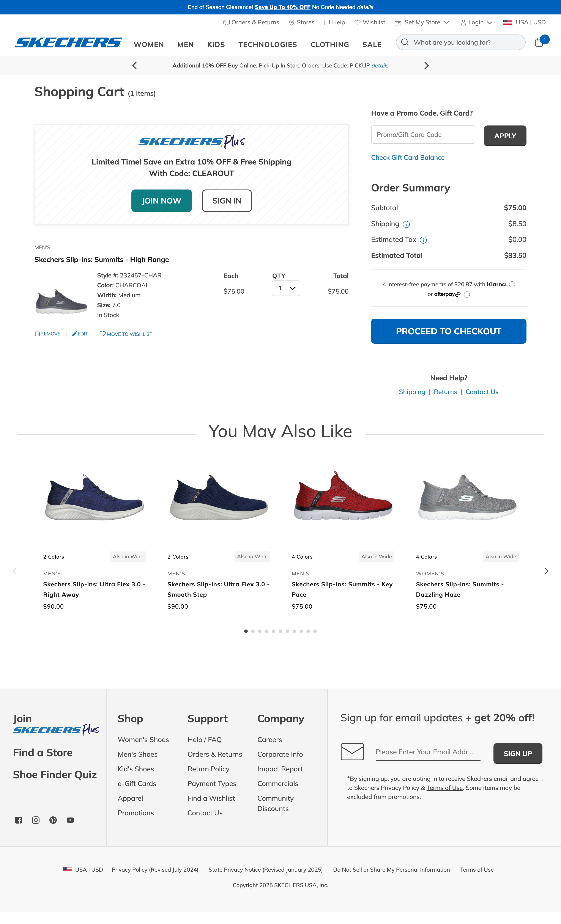This screenshot has width=561, height=924.
Task: Open the QTY quantity dropdown
Action: (x=286, y=288)
